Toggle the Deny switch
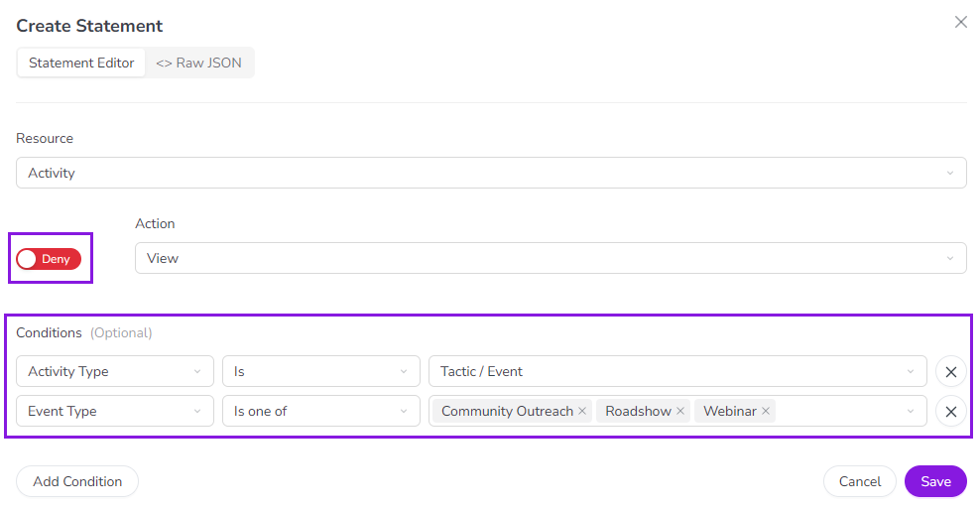Viewport: 980px width, 510px height. (x=49, y=259)
